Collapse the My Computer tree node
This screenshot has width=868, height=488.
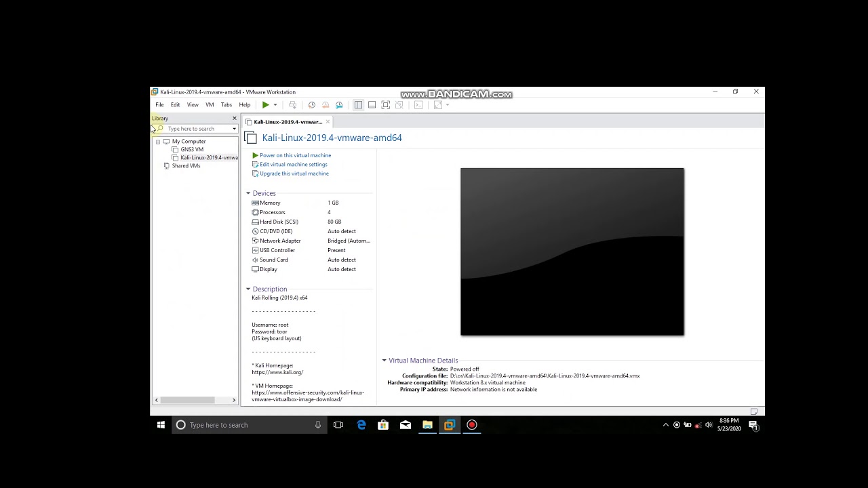pos(158,142)
